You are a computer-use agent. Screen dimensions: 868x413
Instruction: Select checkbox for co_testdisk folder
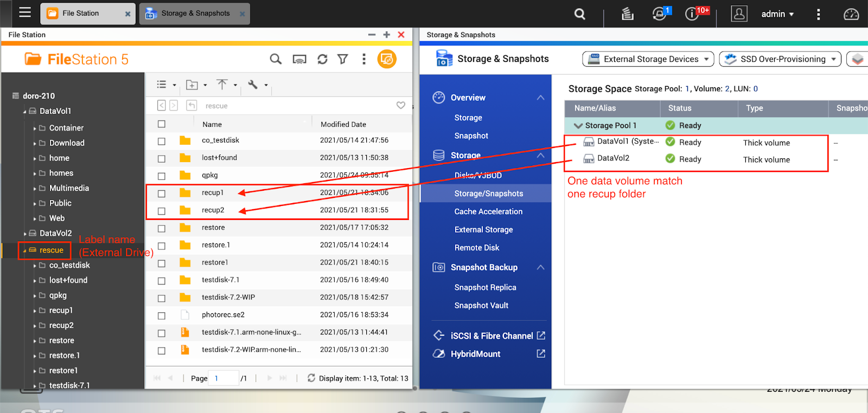[x=162, y=141]
